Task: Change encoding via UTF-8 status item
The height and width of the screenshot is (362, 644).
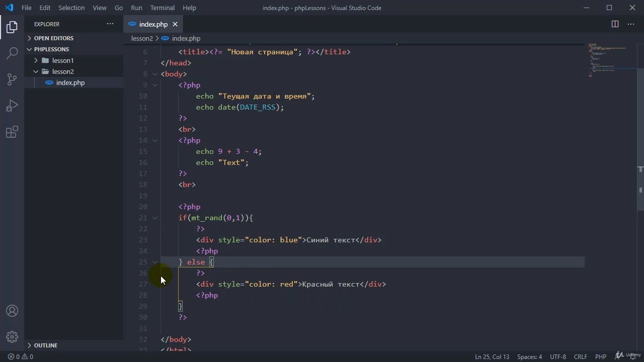Action: pyautogui.click(x=558, y=356)
